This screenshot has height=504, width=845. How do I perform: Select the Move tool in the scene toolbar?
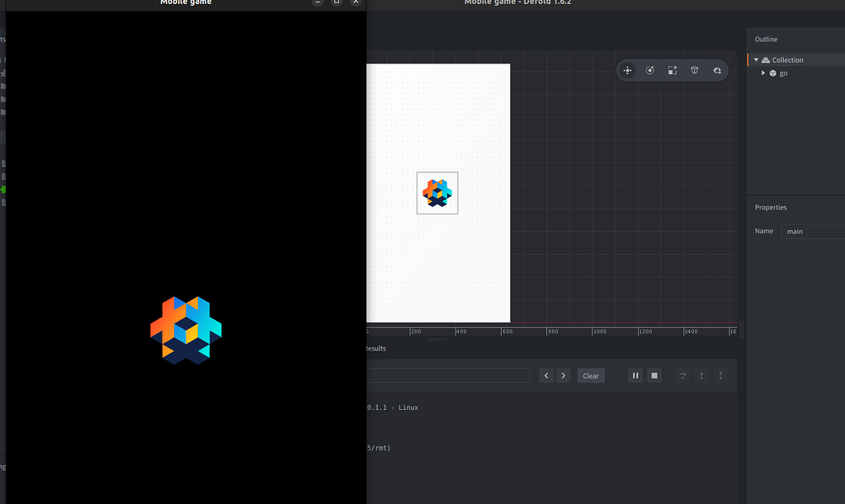[x=627, y=70]
